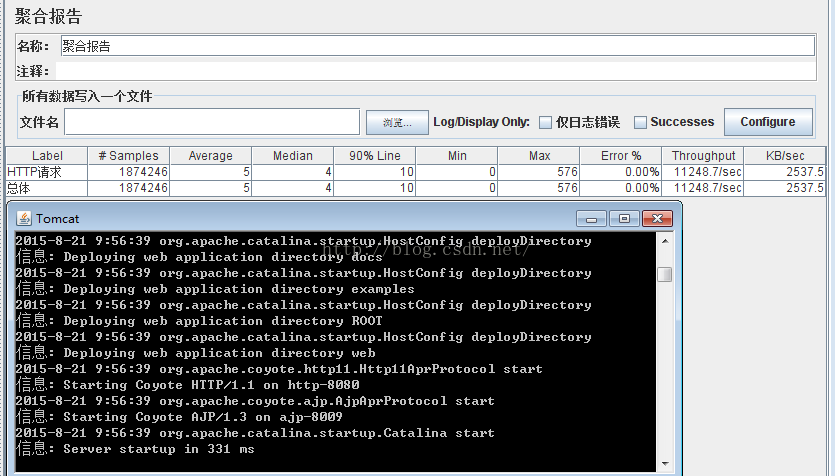Viewport: 835px width, 476px height.
Task: Click the 浏览... browse button
Action: (x=397, y=122)
